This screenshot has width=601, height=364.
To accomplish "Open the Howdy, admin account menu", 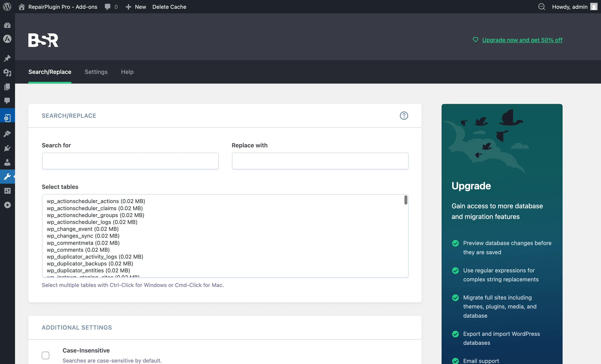I will 570,7.
